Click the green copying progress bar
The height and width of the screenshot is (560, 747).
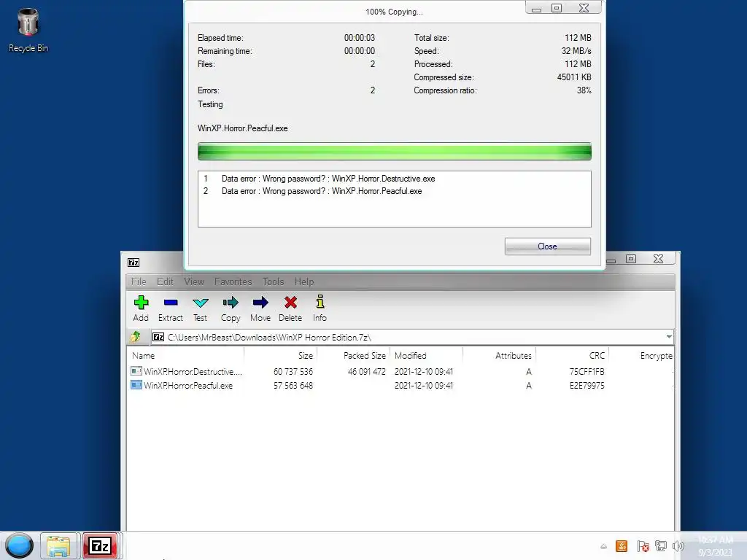[x=395, y=152]
